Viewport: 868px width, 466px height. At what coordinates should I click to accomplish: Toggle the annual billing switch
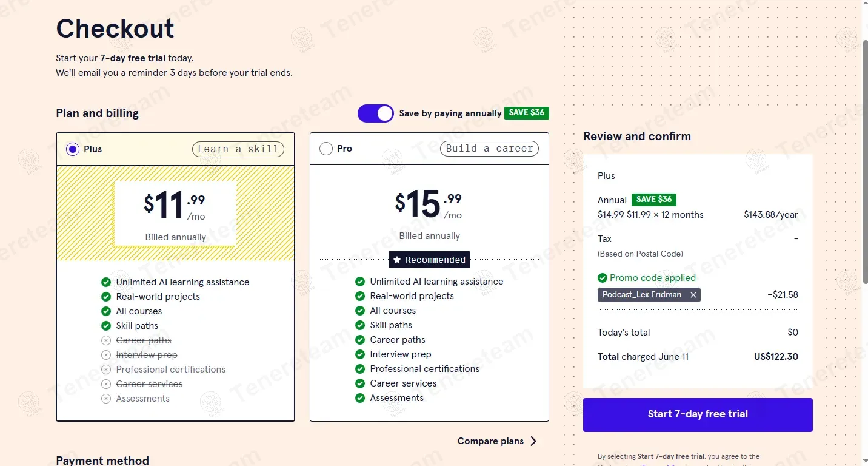(375, 113)
